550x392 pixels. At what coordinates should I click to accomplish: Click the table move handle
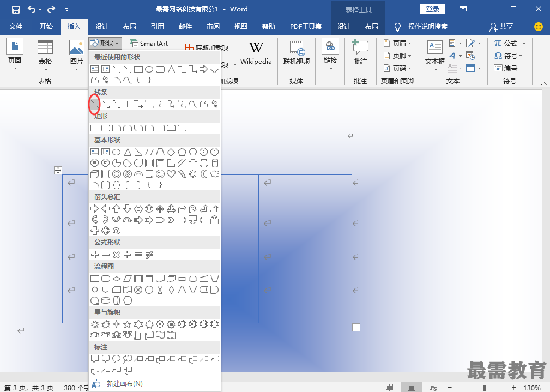click(x=58, y=171)
